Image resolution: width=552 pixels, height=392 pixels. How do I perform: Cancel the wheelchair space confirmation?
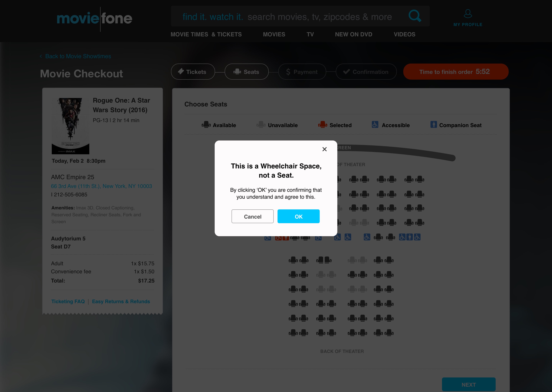[x=253, y=216]
